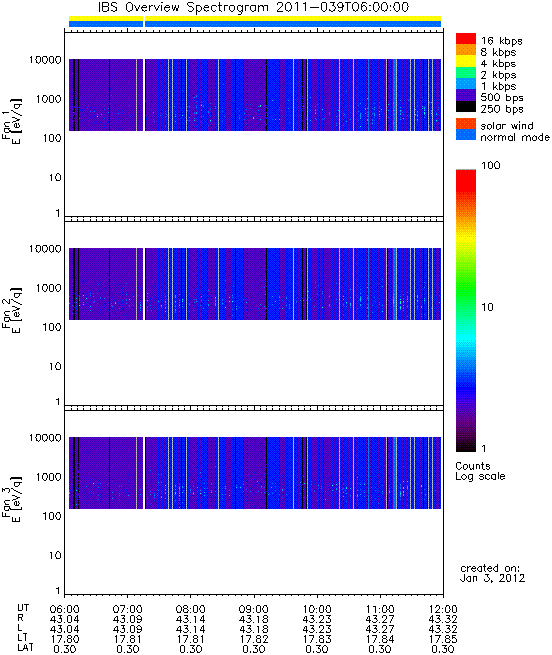552x655 pixels.
Task: Click the 'Jan 3, 2012' date text
Action: coord(492,578)
